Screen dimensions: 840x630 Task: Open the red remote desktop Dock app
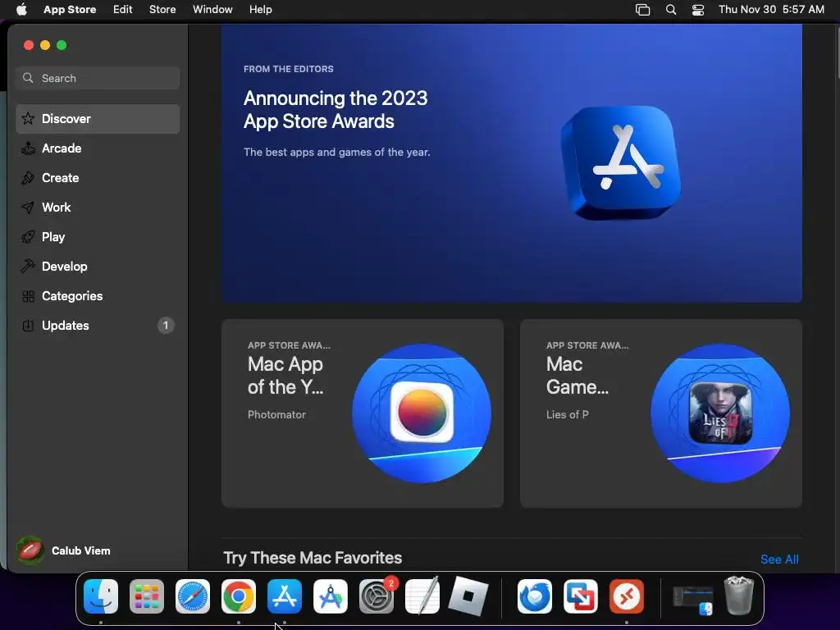tap(626, 596)
